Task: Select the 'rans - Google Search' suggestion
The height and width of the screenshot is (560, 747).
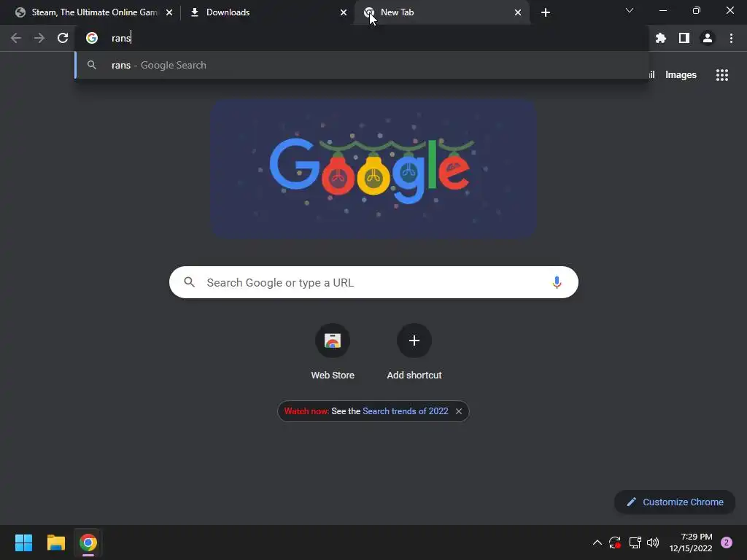Action: pos(362,65)
